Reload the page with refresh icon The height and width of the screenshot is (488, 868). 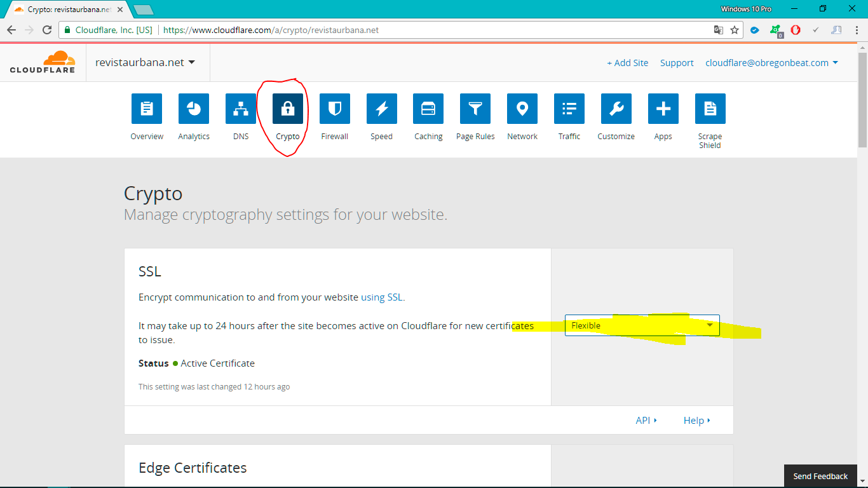click(47, 30)
